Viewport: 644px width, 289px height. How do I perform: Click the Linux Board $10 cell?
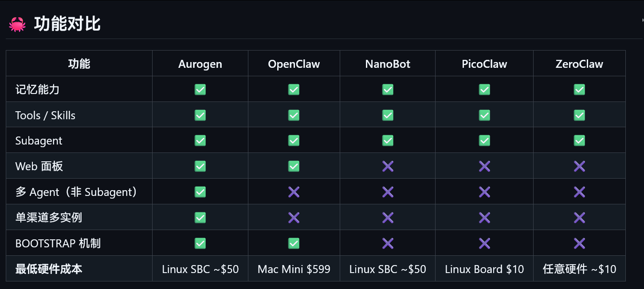pos(484,269)
